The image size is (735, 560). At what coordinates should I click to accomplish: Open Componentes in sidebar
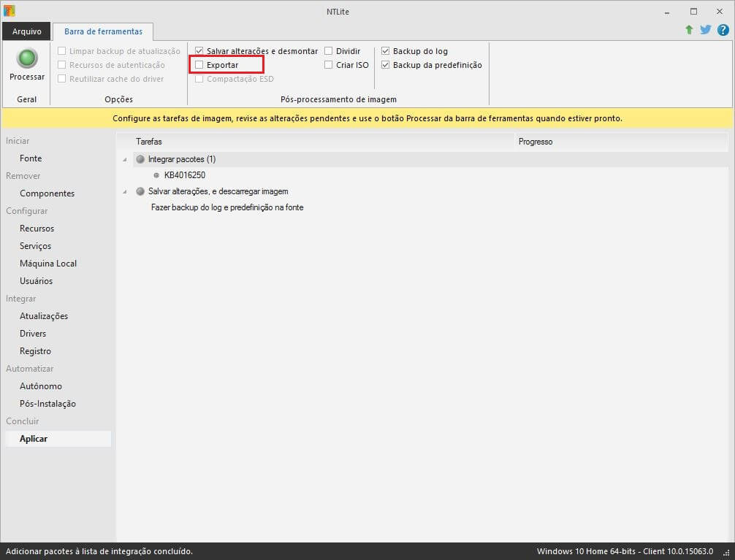pos(47,193)
